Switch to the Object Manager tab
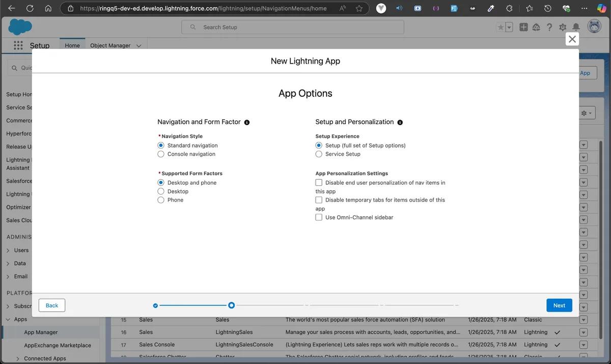 coord(110,45)
